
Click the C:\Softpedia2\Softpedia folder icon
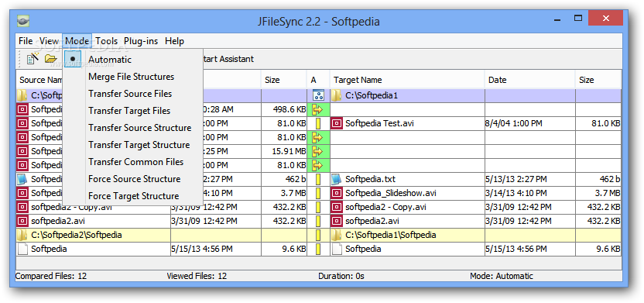(x=22, y=235)
